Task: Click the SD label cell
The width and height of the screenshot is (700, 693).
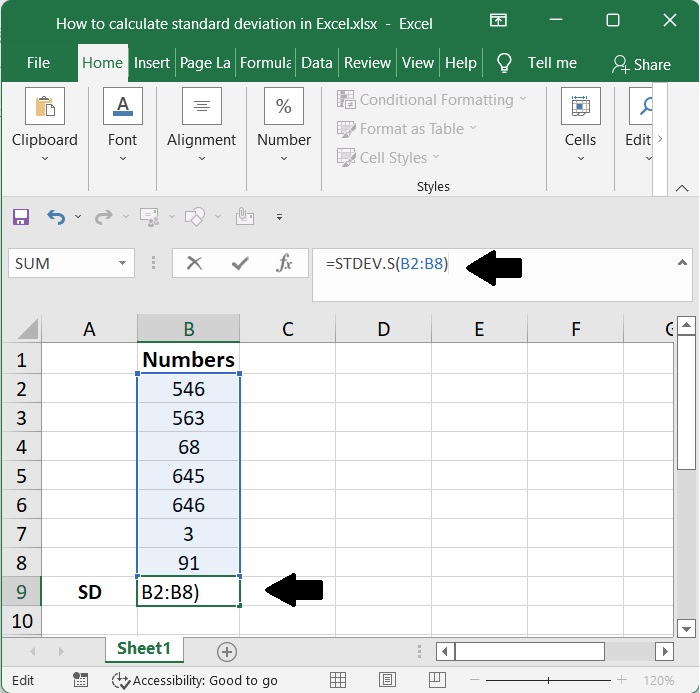Action: (x=89, y=592)
